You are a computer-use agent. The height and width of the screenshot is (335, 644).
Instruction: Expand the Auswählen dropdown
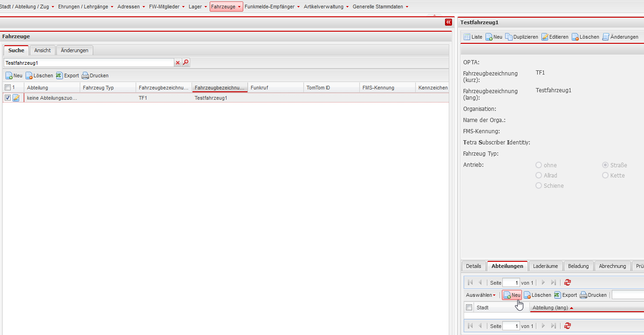coord(480,295)
